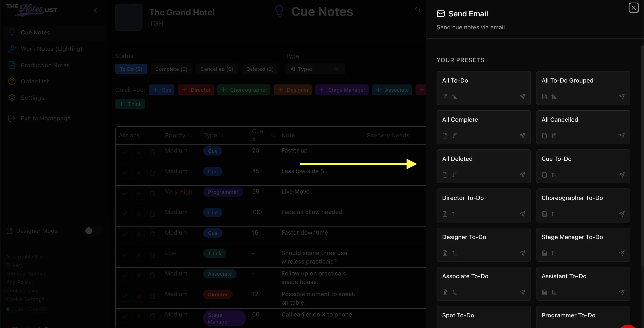The image size is (644, 328).
Task: Click the document icon on All To-Do card
Action: coord(445,97)
